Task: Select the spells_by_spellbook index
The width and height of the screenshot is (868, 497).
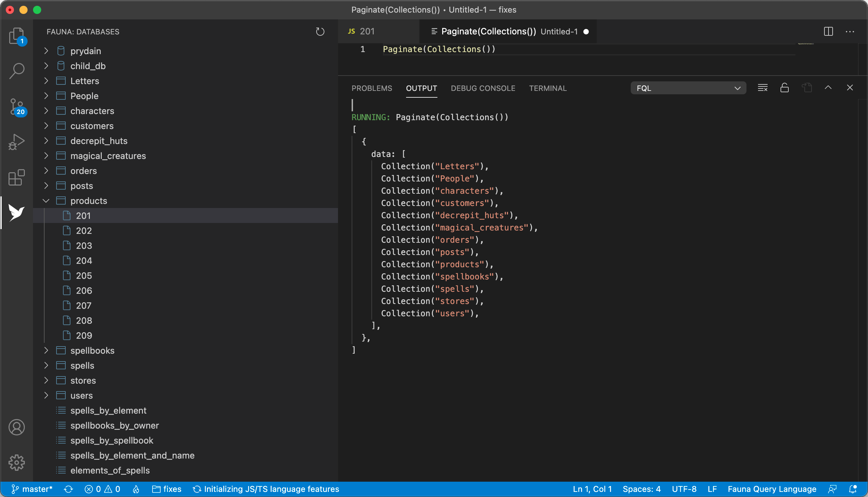Action: coord(185,440)
